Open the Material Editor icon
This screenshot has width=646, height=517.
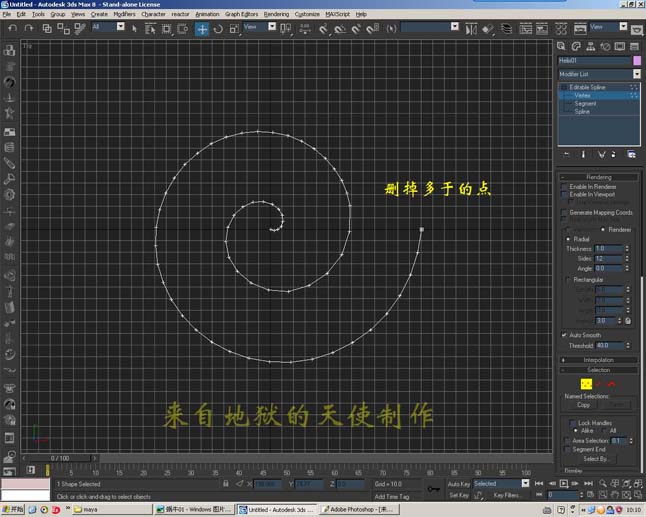tap(561, 29)
